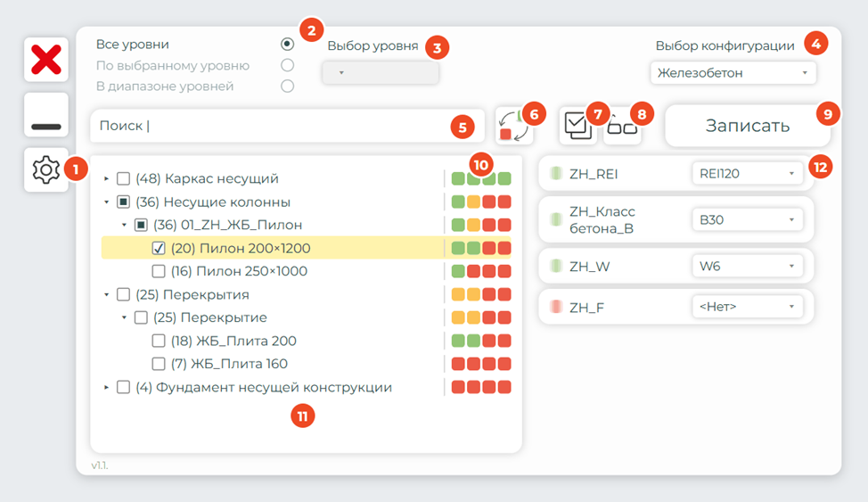Collapse the Несущие колонны tree node
This screenshot has height=502, width=868.
(106, 202)
